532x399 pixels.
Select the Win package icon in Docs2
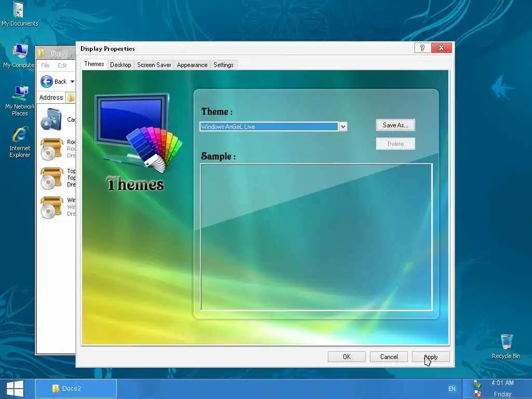click(51, 207)
